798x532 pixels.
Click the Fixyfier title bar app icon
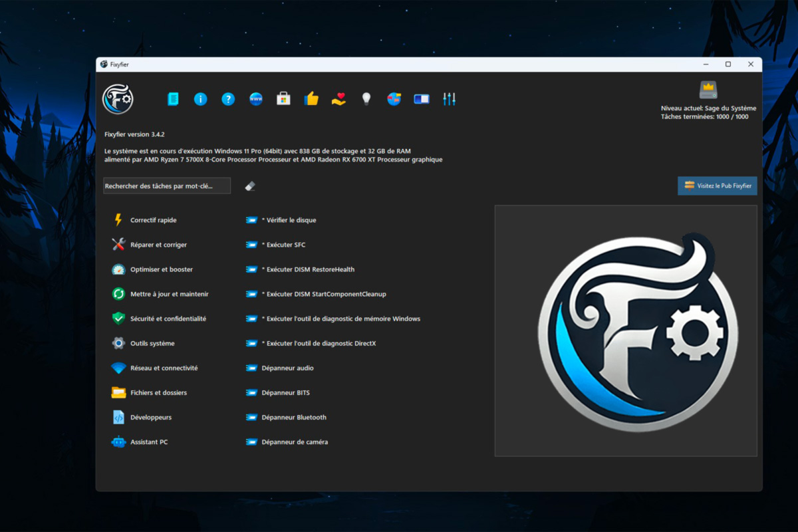pyautogui.click(x=104, y=65)
